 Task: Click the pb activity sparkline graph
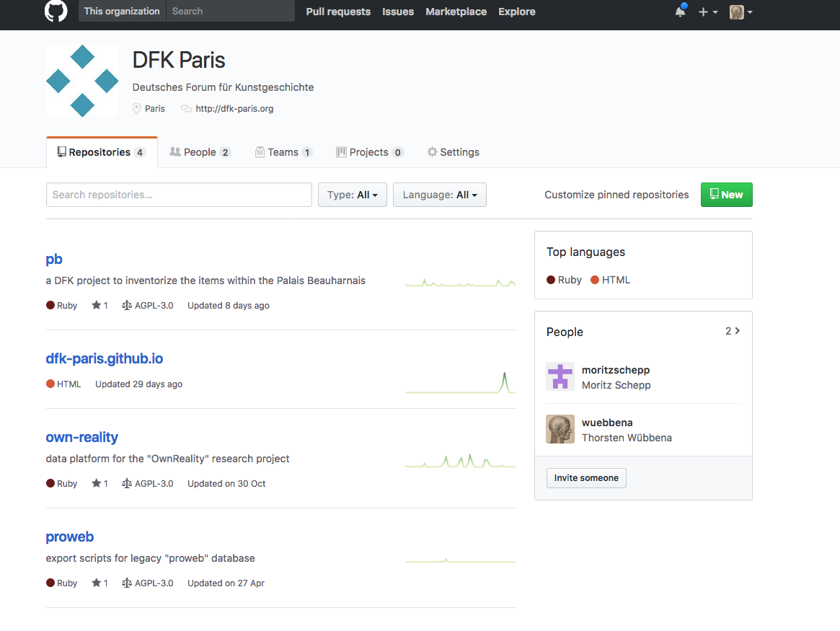click(x=460, y=282)
